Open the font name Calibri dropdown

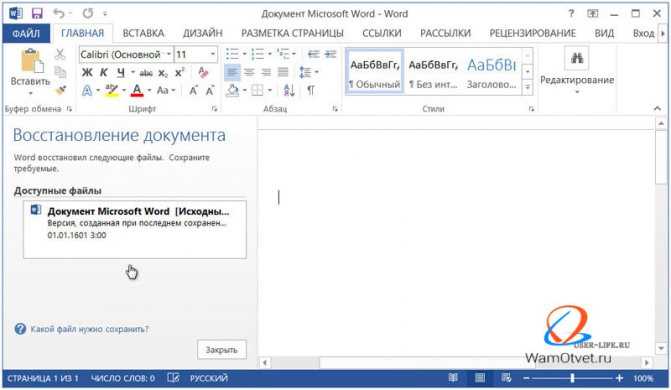(169, 54)
